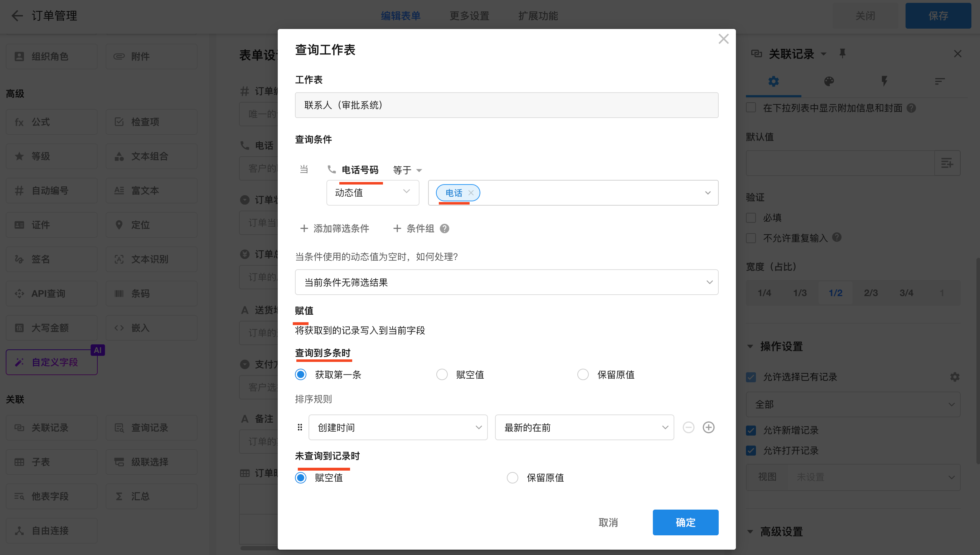The width and height of the screenshot is (980, 555).
Task: Click the lightning bolt event tab icon
Action: coord(884,81)
